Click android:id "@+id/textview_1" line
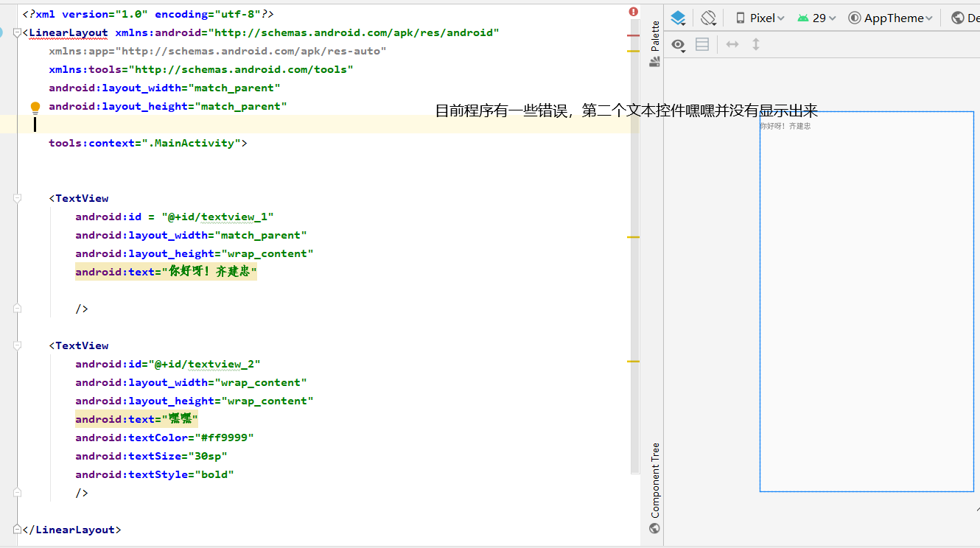Screen dimensions: 980x548 click(175, 217)
